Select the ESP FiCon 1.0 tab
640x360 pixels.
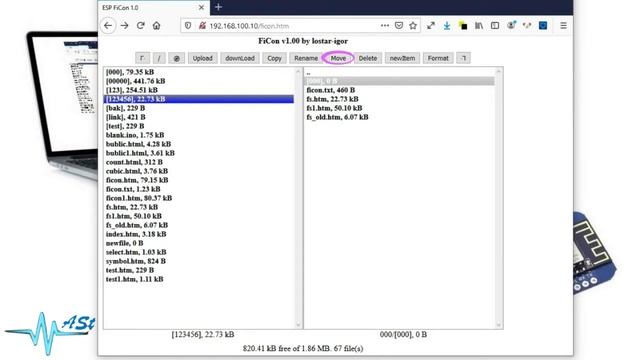(154, 7)
